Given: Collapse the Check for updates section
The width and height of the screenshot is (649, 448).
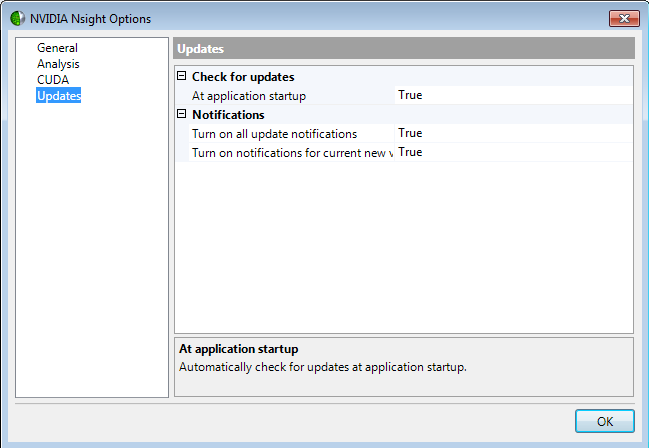Looking at the screenshot, I should click(x=182, y=77).
